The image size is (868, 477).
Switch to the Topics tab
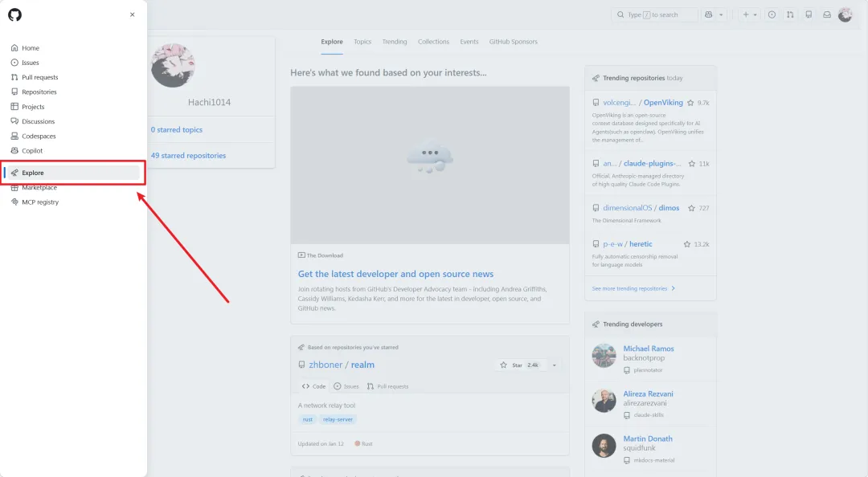tap(362, 42)
